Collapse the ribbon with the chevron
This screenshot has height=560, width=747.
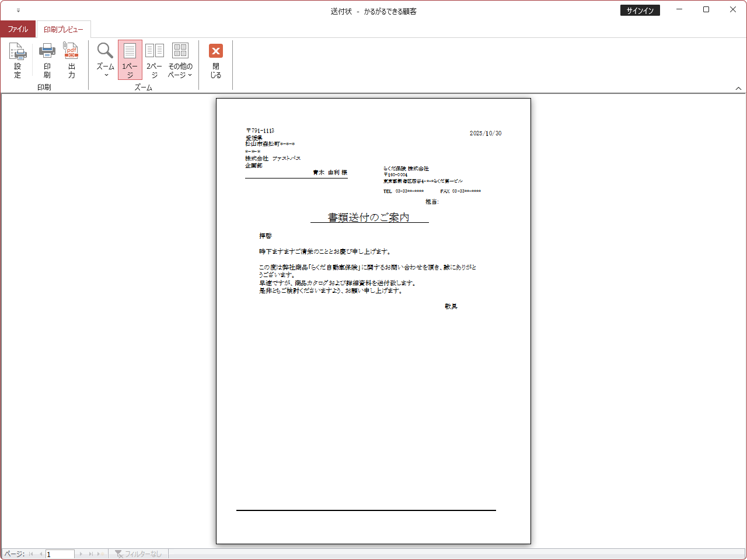pyautogui.click(x=738, y=89)
